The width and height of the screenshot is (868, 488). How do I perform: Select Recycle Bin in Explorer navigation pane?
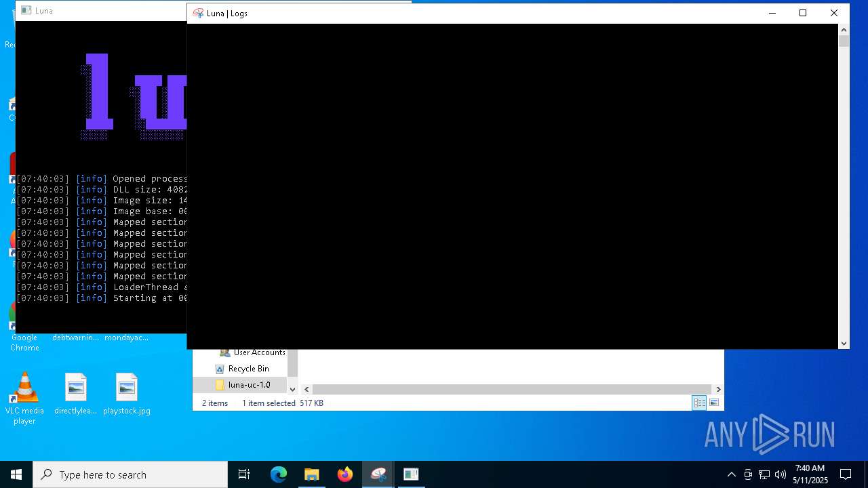248,369
